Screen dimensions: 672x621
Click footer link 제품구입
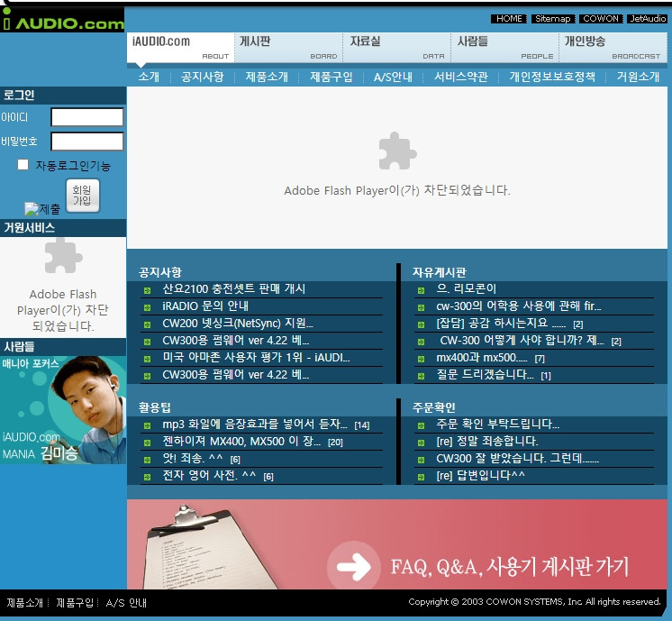75,603
